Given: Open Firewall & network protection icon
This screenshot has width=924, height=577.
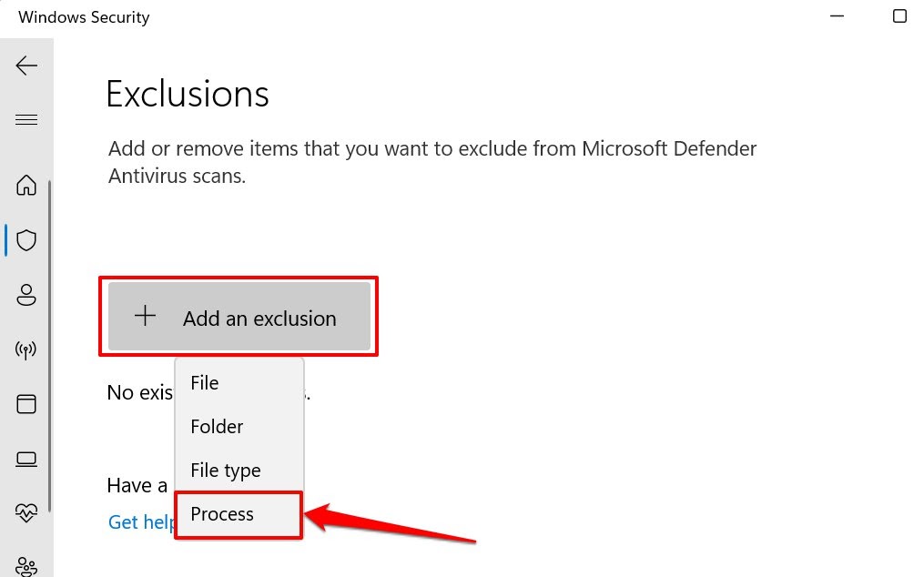Looking at the screenshot, I should click(26, 350).
